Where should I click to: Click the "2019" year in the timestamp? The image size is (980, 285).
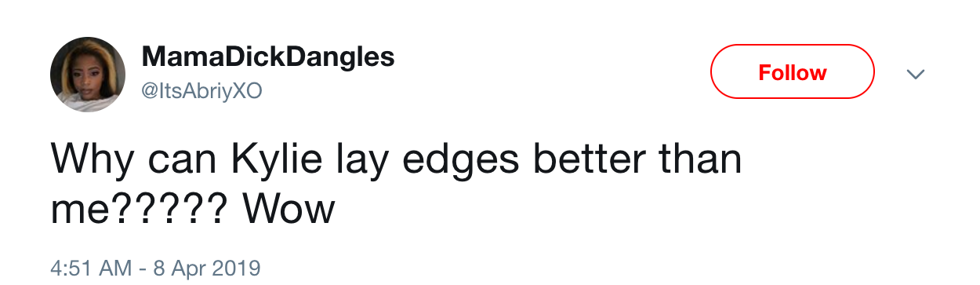[x=239, y=269]
